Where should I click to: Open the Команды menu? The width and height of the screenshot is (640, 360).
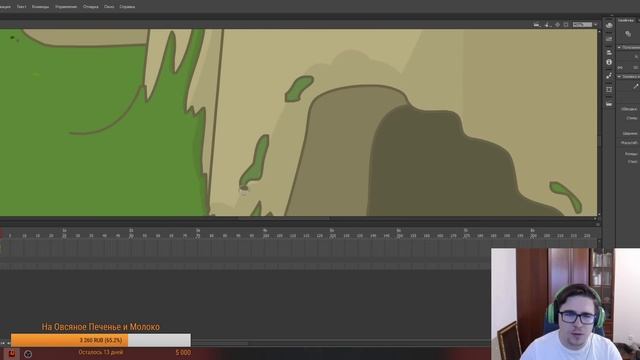[40, 7]
